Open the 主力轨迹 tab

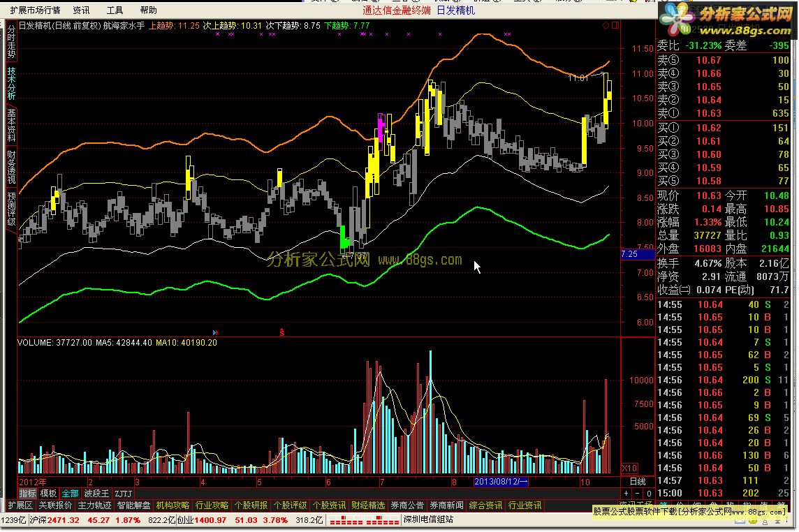click(x=95, y=505)
